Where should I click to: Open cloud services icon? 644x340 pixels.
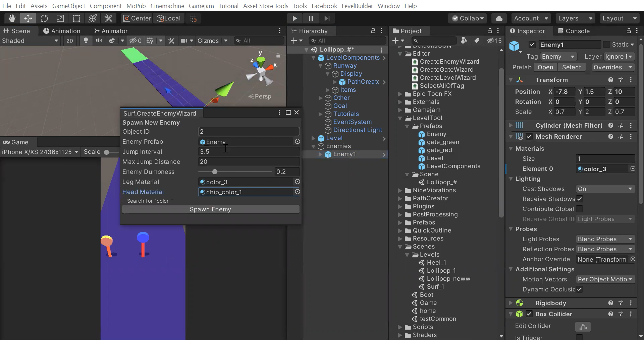[x=499, y=18]
